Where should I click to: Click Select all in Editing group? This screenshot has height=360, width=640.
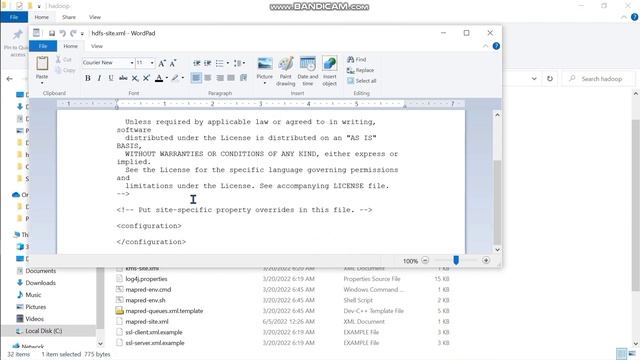click(x=362, y=81)
